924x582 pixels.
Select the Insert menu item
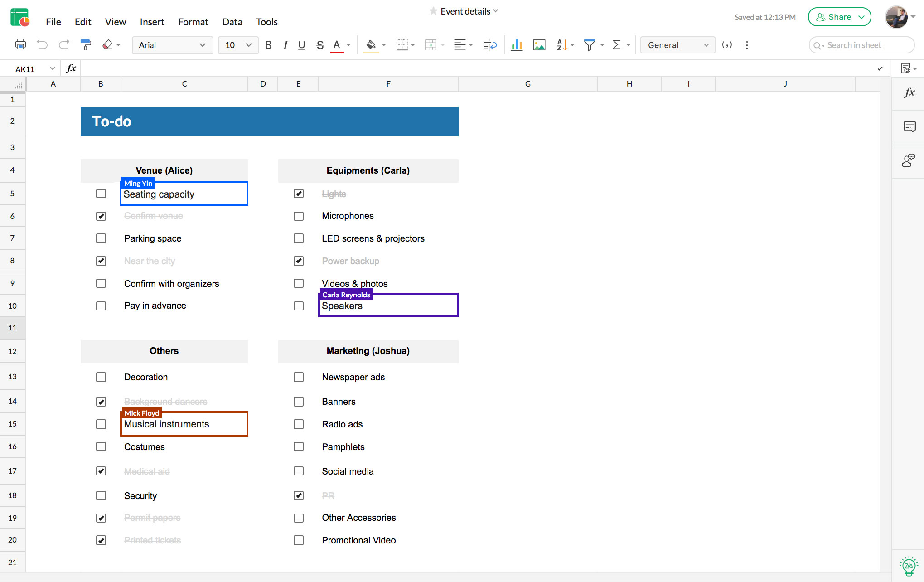(151, 22)
